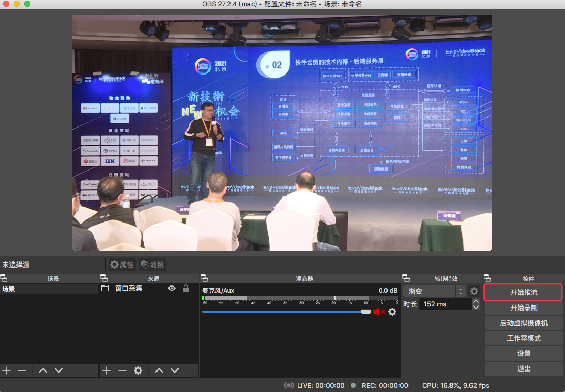
Task: Open 麦克风/Aux audio settings gear
Action: (392, 312)
